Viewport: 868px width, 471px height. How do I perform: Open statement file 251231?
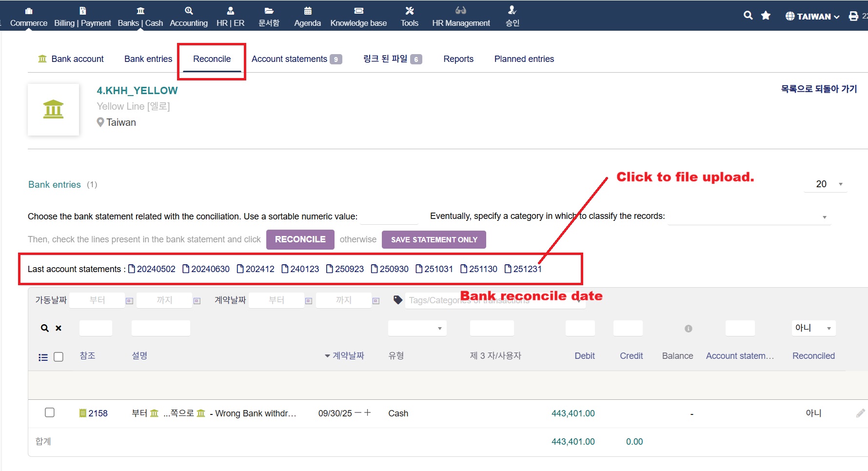(x=523, y=269)
